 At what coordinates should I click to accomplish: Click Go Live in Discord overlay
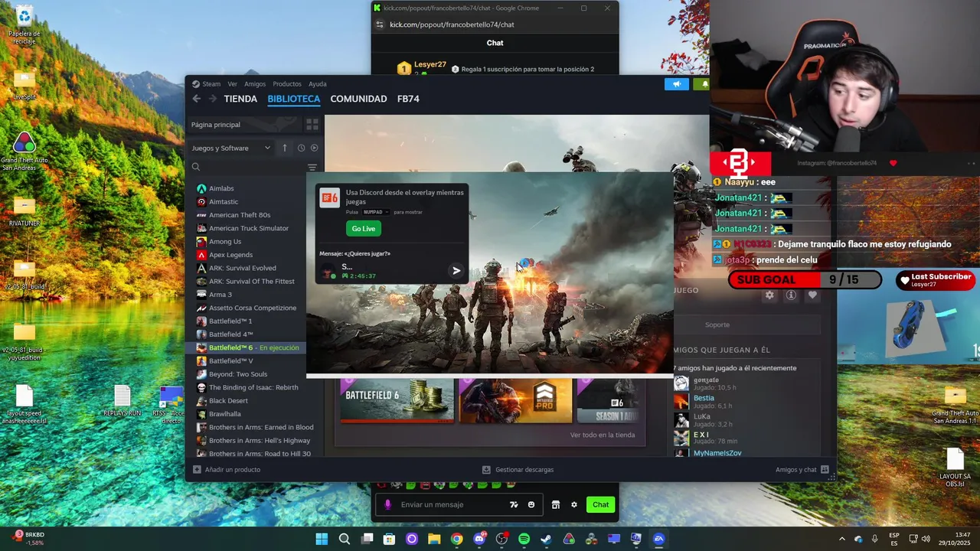point(364,229)
